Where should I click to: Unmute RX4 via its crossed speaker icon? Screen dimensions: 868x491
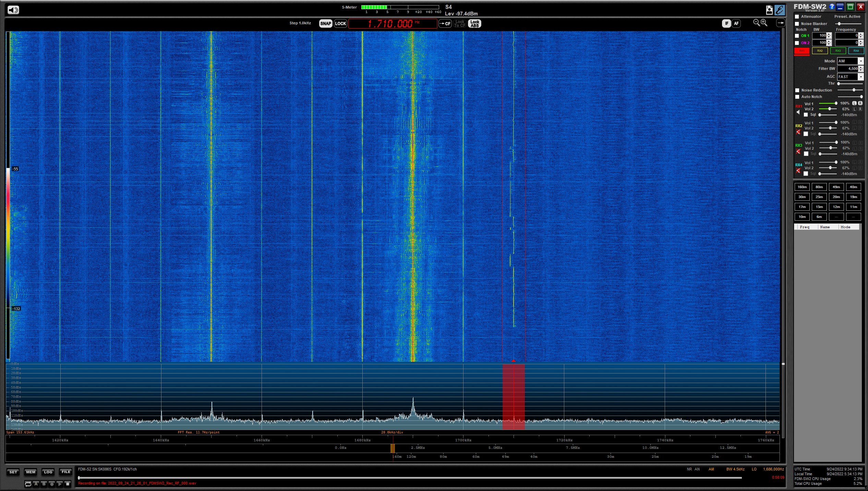[x=798, y=171]
